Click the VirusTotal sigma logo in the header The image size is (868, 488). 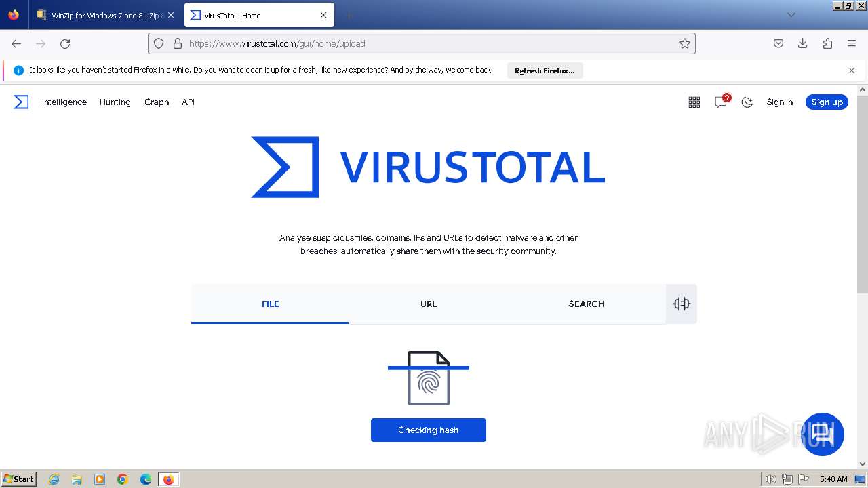click(x=22, y=102)
